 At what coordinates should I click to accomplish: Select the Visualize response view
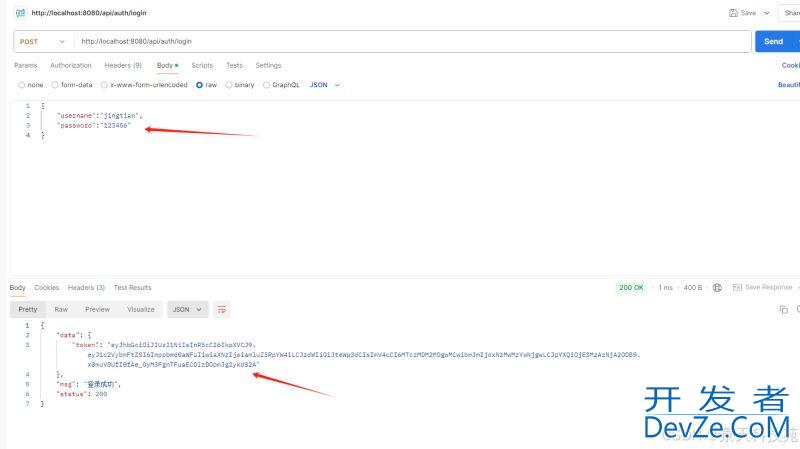coord(141,310)
